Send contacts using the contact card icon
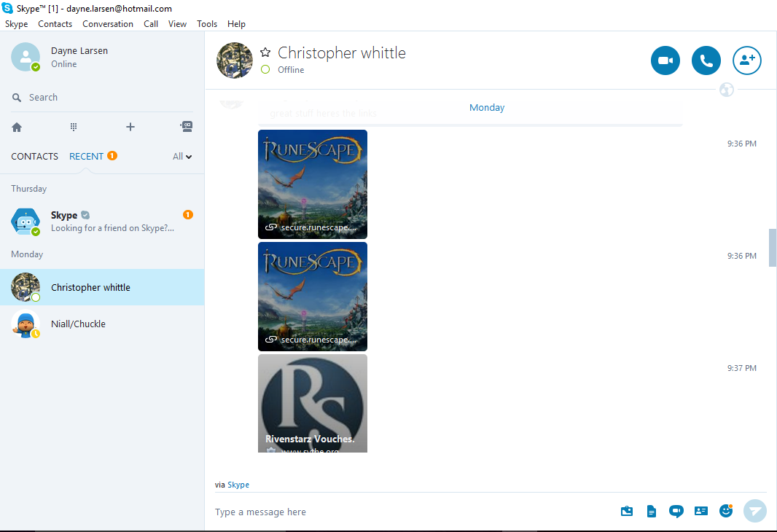The height and width of the screenshot is (532, 777). coord(701,511)
